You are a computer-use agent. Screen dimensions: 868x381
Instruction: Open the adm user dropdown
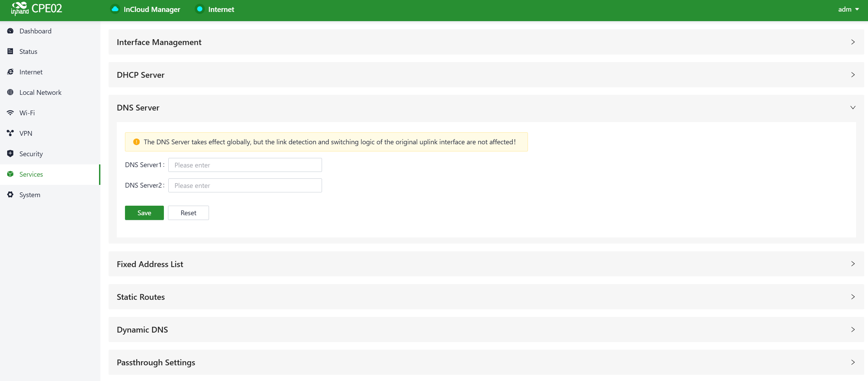(x=848, y=9)
